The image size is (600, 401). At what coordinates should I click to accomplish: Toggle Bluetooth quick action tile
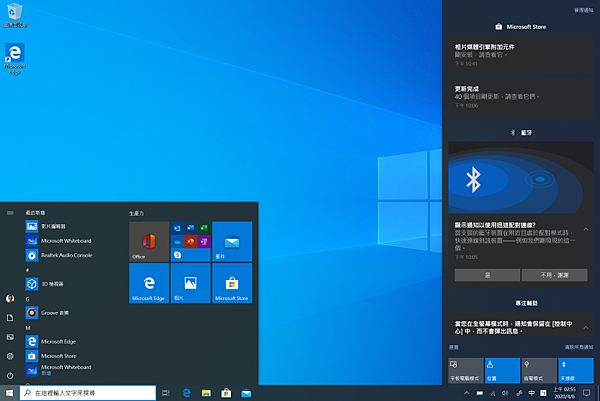[x=576, y=370]
